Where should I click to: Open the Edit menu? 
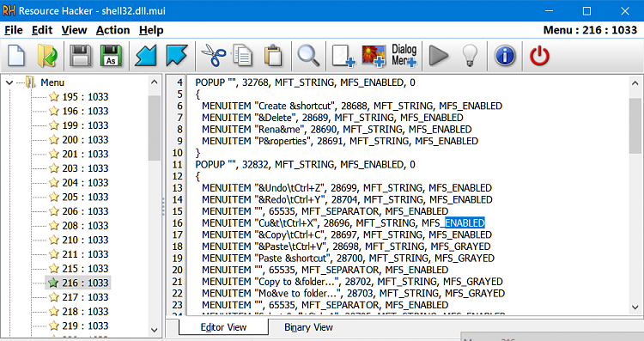coord(42,30)
